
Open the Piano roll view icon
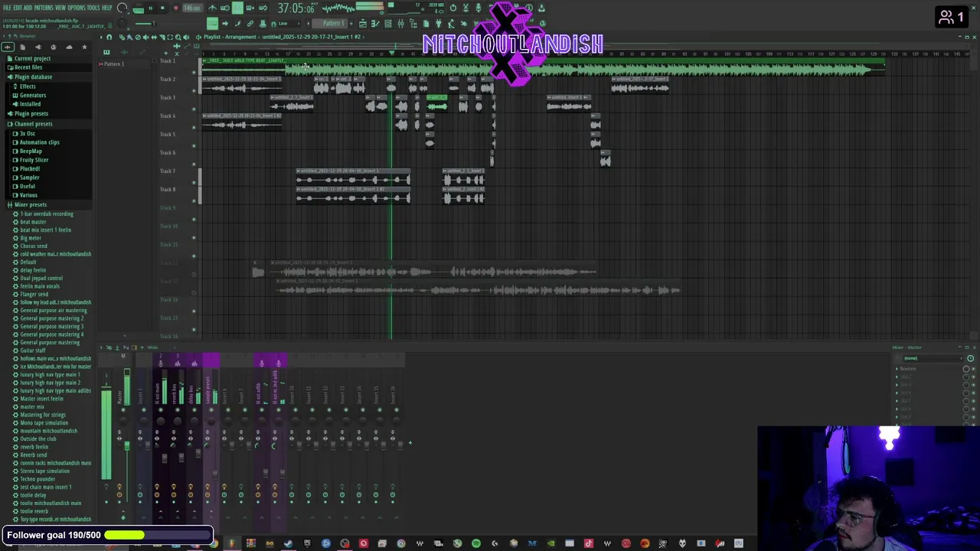point(375,24)
